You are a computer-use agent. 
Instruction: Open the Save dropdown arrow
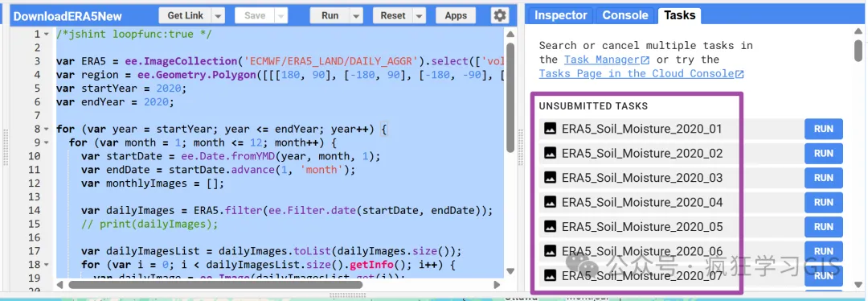(281, 15)
